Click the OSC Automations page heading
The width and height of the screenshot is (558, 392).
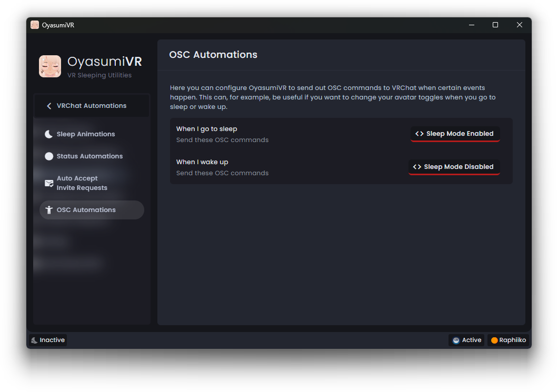tap(213, 54)
